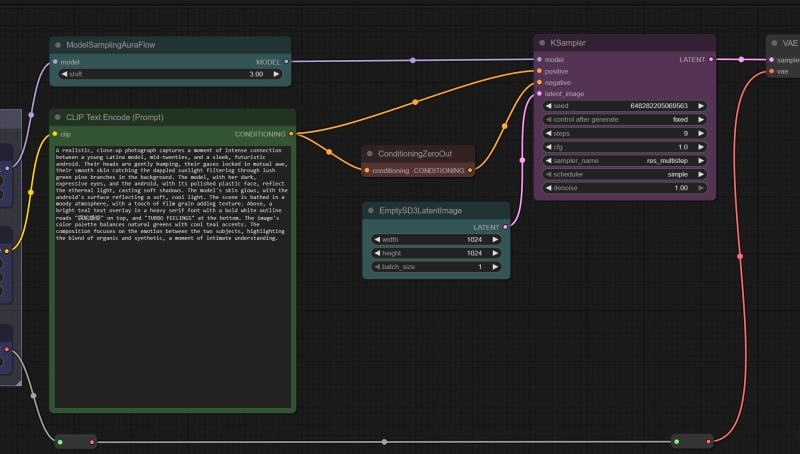Open the control after generate dropdown
Viewport: 800px width, 454px height.
(x=624, y=119)
